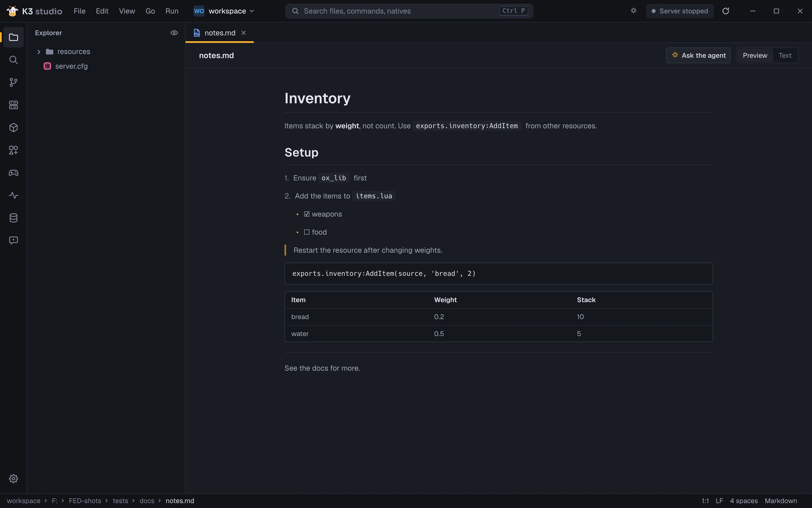Viewport: 812px width, 508px height.
Task: Open the Explorer folder icon in sidebar
Action: [x=13, y=37]
